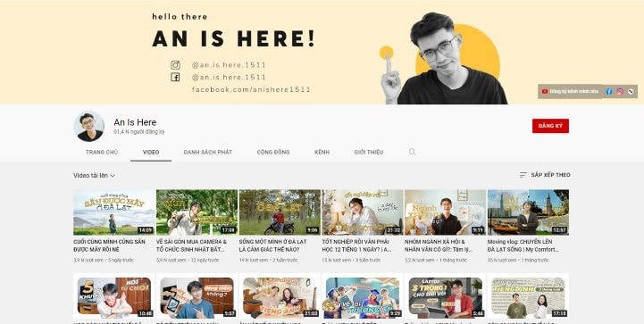Subscribe with the red ĐĂNG KÝ button

coord(550,126)
